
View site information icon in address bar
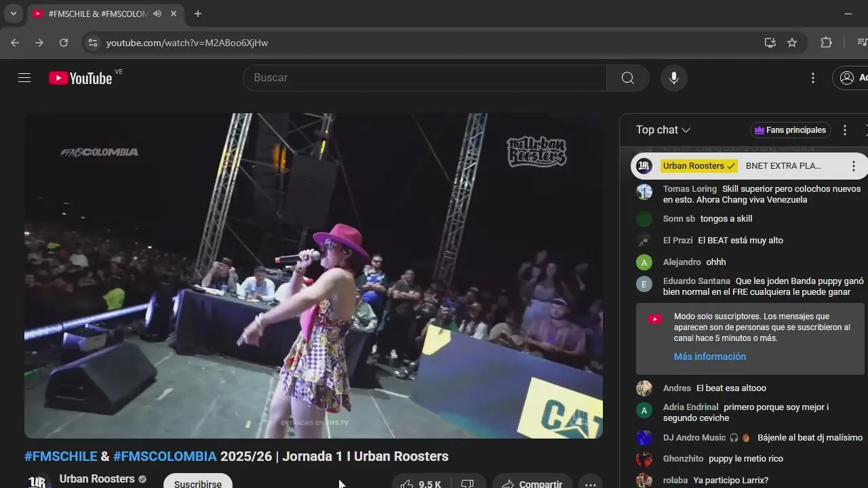point(92,43)
